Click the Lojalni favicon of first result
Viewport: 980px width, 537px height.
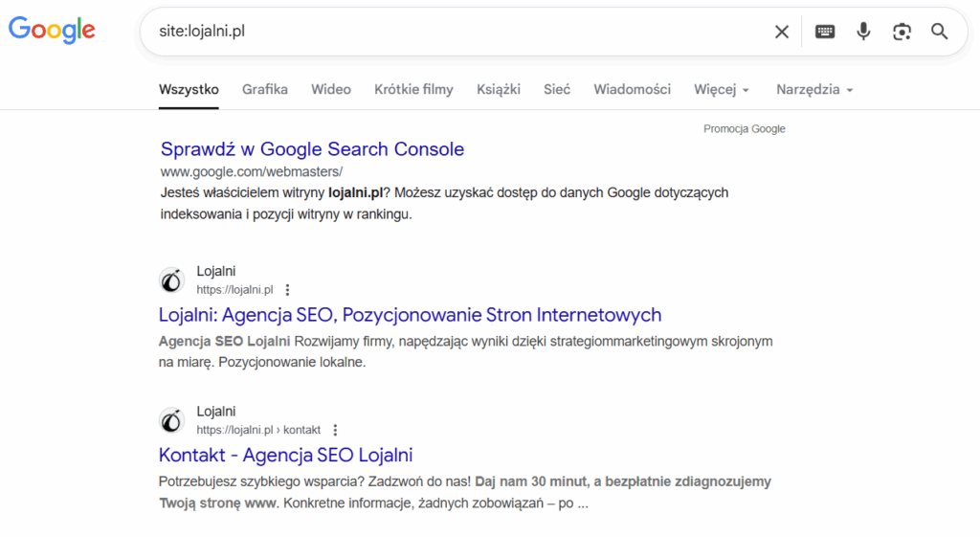pos(171,280)
